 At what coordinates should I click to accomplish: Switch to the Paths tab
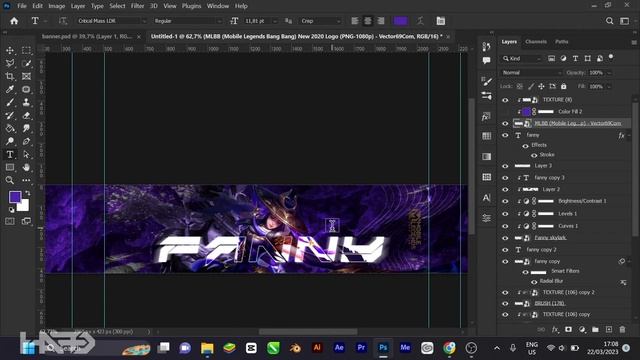tap(562, 42)
